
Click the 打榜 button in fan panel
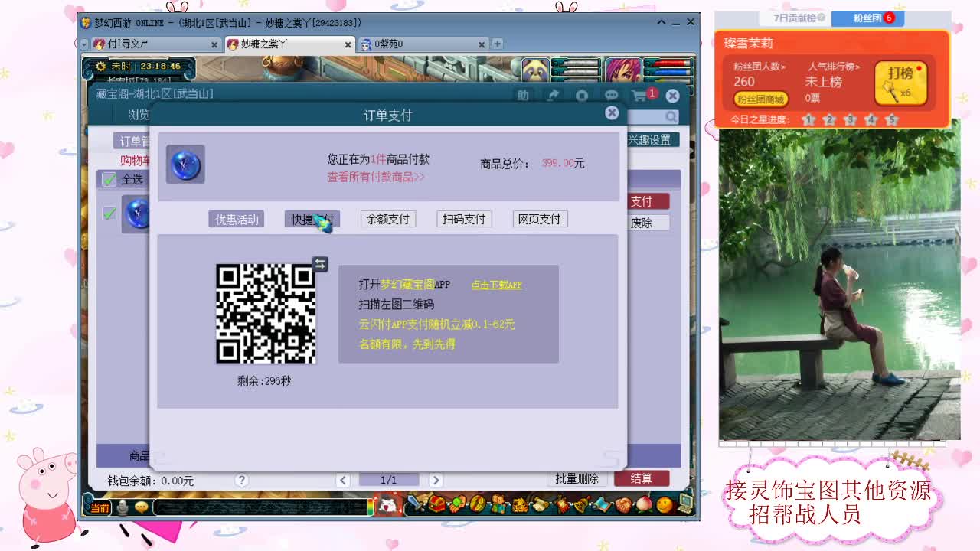(x=900, y=83)
